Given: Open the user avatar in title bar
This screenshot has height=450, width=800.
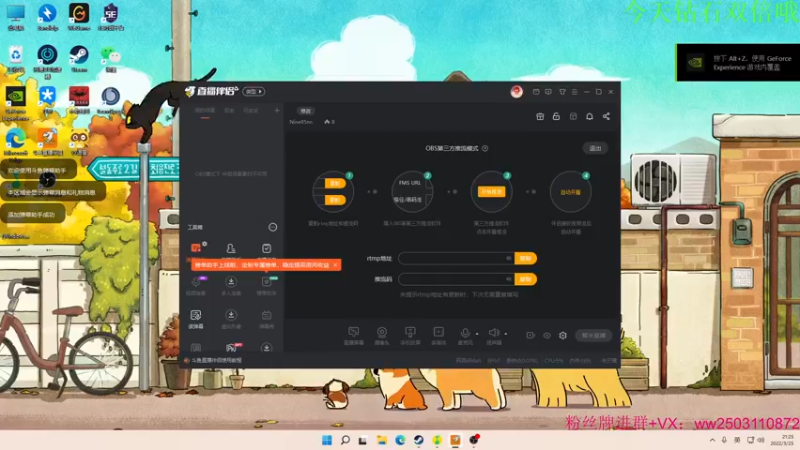Looking at the screenshot, I should 516,92.
